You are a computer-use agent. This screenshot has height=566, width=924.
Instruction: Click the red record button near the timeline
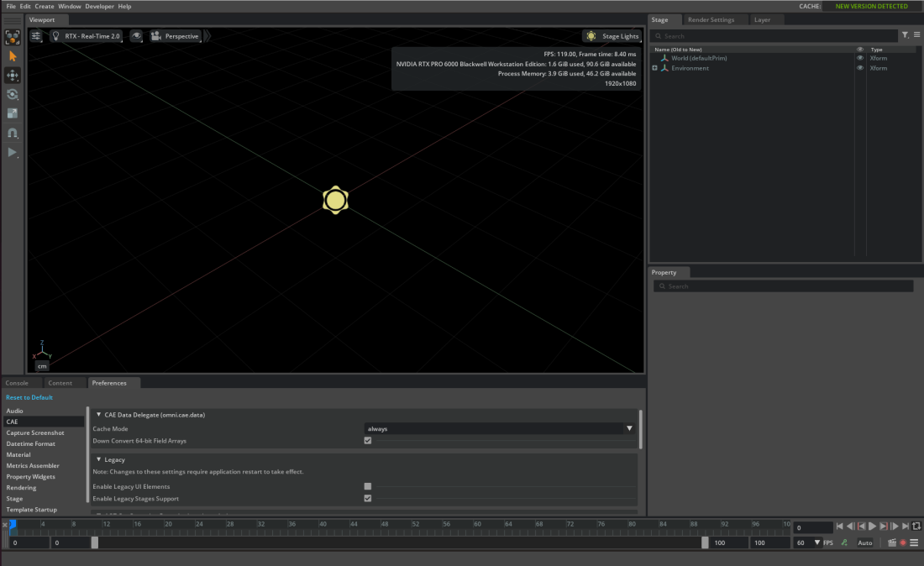pos(904,542)
